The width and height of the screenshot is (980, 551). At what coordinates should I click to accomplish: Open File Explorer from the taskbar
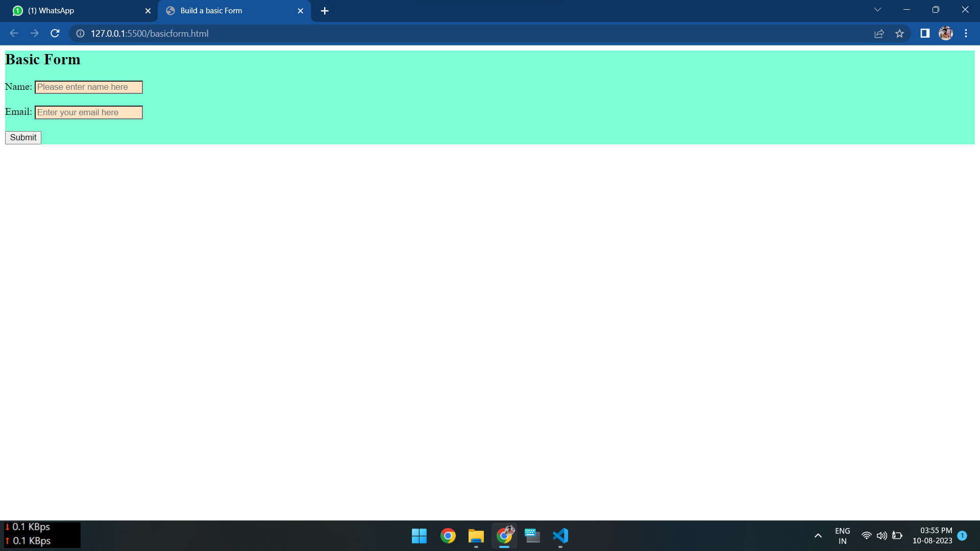(476, 536)
